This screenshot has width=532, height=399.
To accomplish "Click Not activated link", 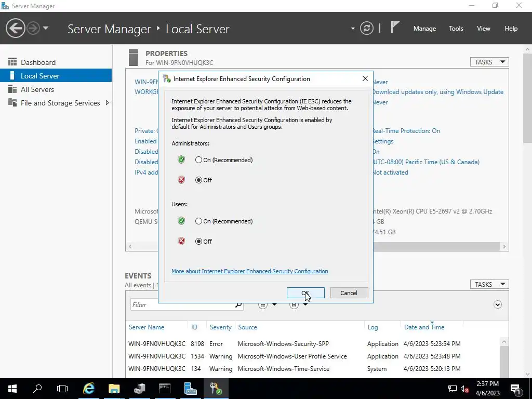I will click(390, 172).
